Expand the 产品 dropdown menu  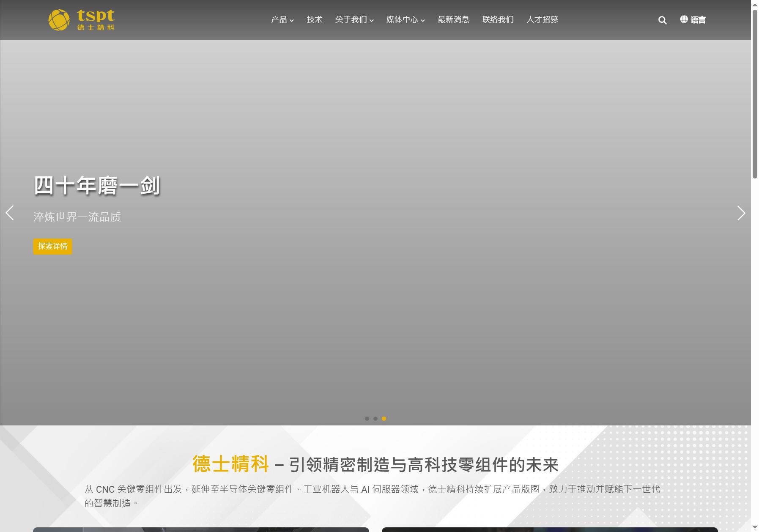pyautogui.click(x=282, y=19)
